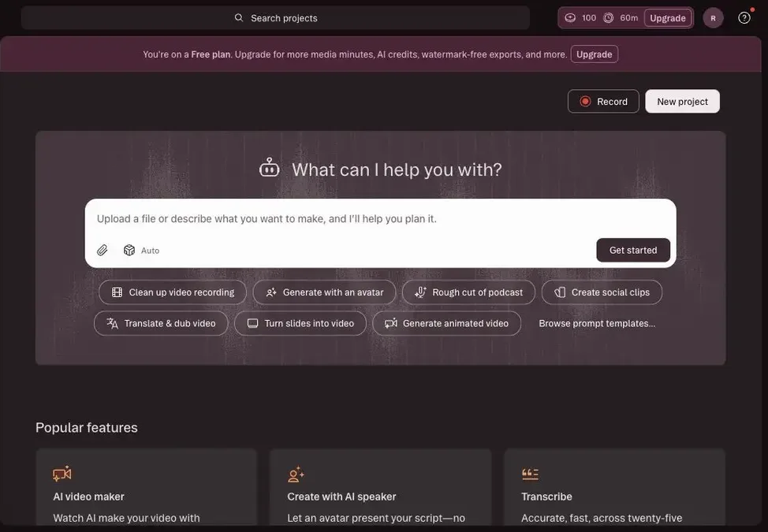
Task: Click the media minutes clock icon
Action: click(608, 17)
